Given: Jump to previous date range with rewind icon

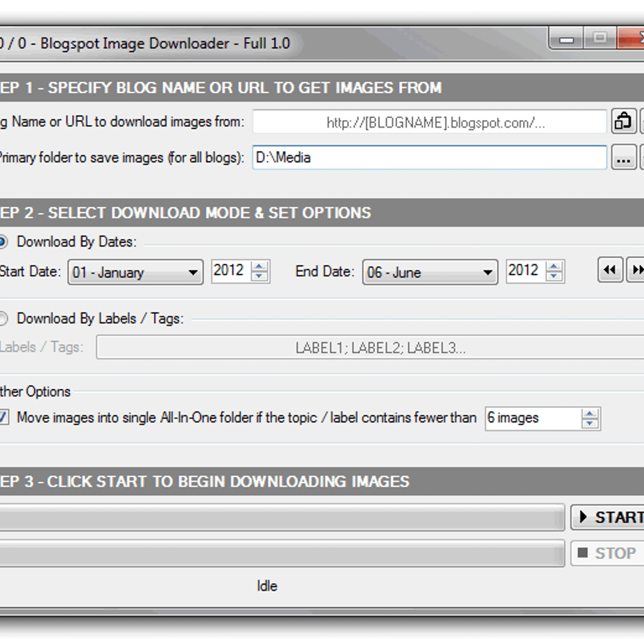Looking at the screenshot, I should coord(610,270).
